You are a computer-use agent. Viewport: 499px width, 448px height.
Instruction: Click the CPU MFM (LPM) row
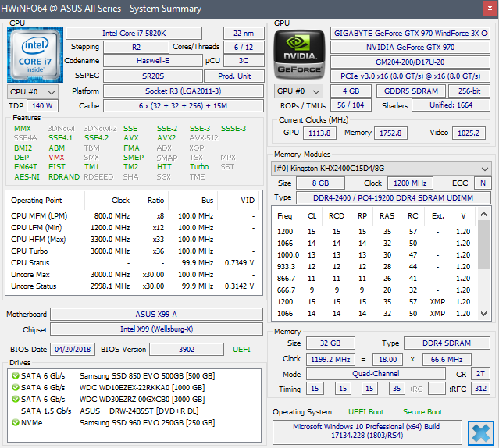(134, 216)
